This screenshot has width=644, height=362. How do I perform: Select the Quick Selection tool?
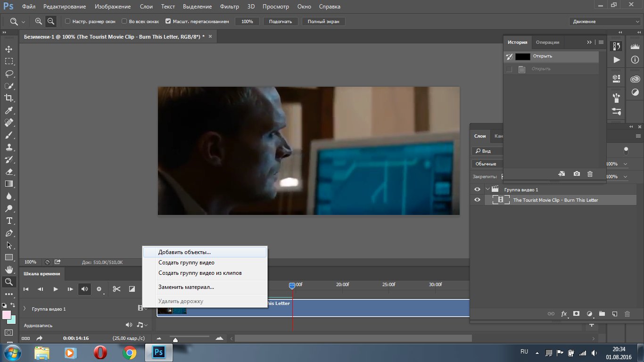9,86
